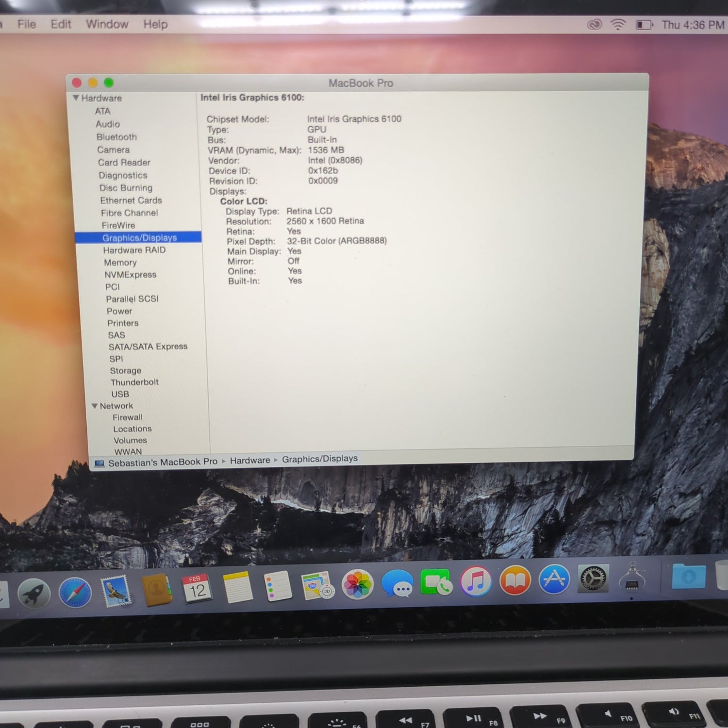Screen dimensions: 728x728
Task: Select Memory in the sidebar
Action: pos(120,263)
